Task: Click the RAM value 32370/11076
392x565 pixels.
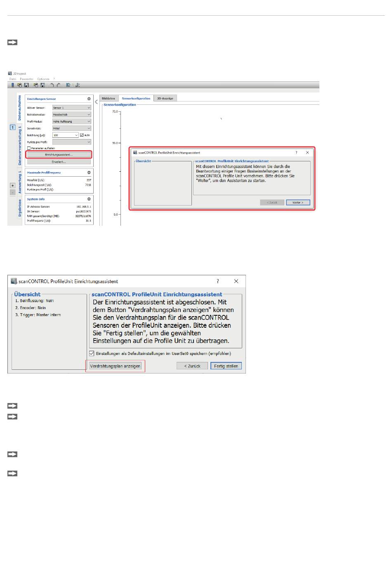Action: click(83, 216)
